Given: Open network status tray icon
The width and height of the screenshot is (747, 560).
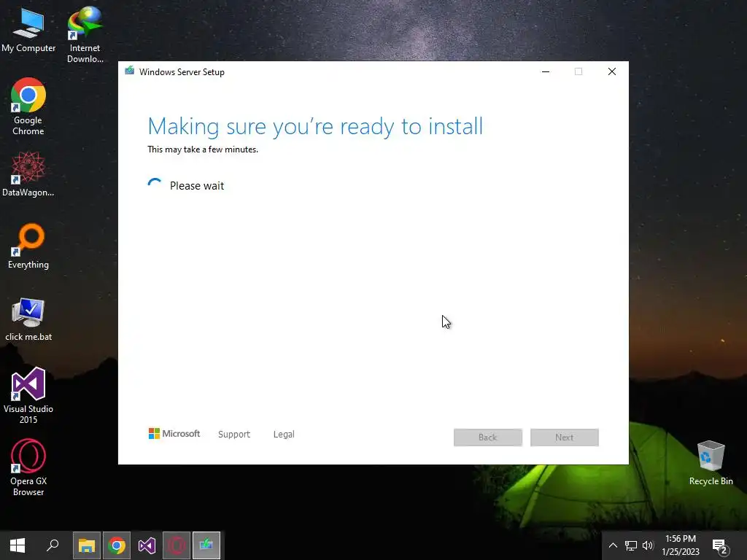Looking at the screenshot, I should click(x=631, y=545).
